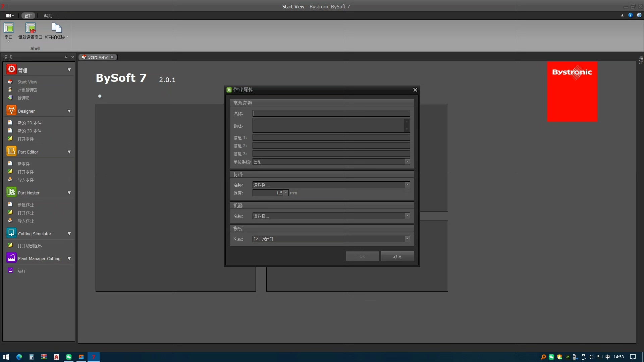This screenshot has width=644, height=362.
Task: Click the 取消 button
Action: [397, 256]
